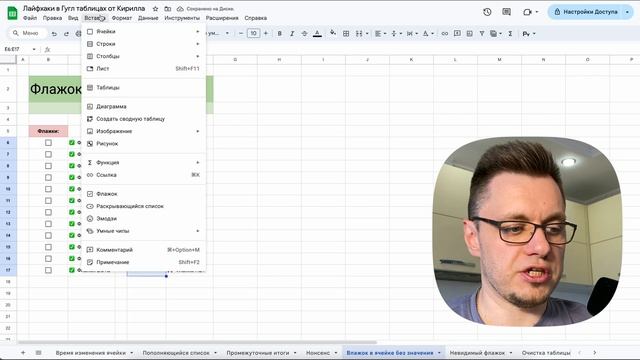Open the Правка menu
The image size is (640, 360).
click(x=52, y=18)
